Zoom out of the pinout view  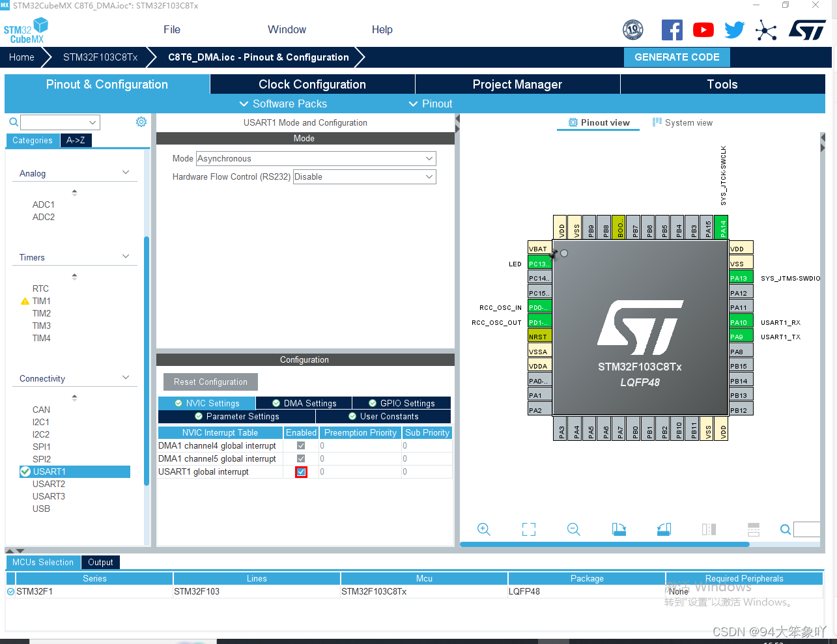click(x=573, y=529)
